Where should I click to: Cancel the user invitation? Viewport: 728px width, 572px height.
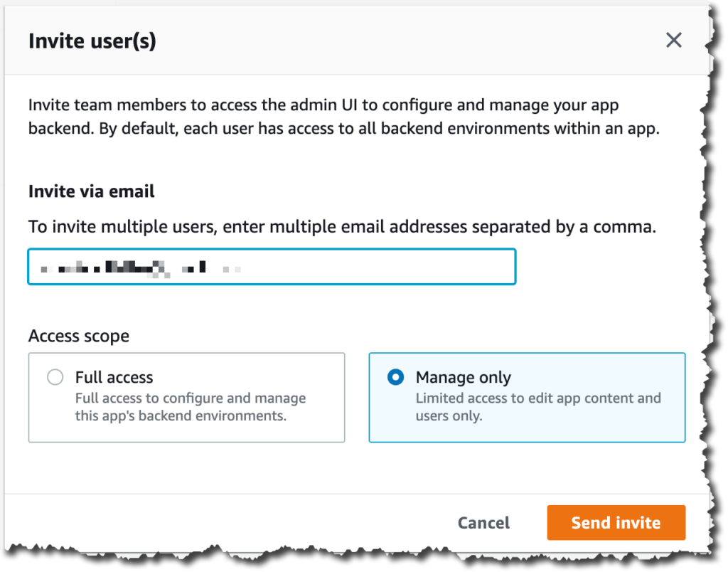483,523
